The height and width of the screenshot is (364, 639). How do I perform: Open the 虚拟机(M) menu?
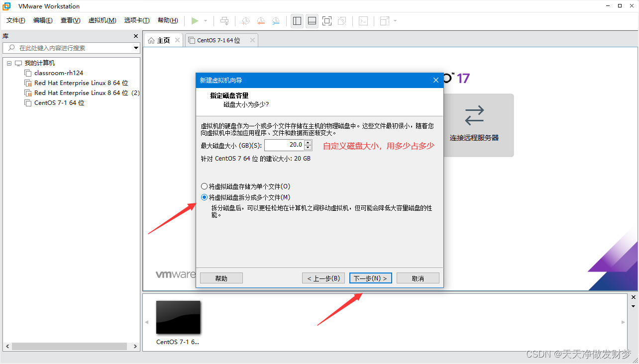coord(102,20)
